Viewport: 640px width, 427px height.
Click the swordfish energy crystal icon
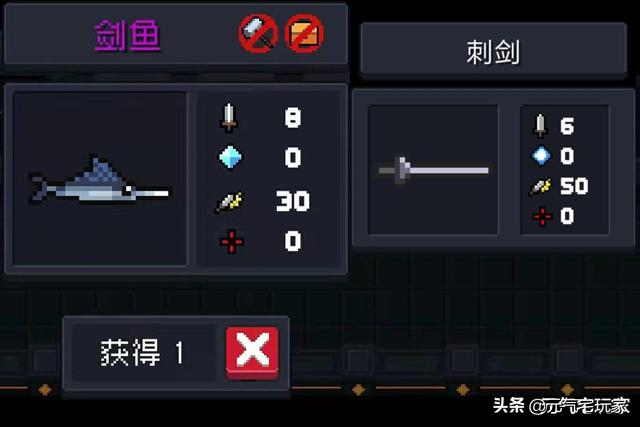pyautogui.click(x=230, y=157)
